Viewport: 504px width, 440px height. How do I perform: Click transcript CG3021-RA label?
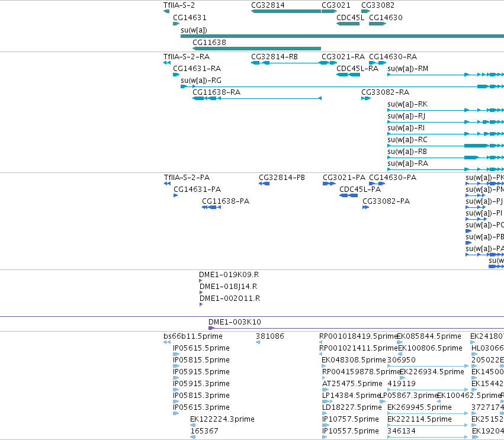344,57
